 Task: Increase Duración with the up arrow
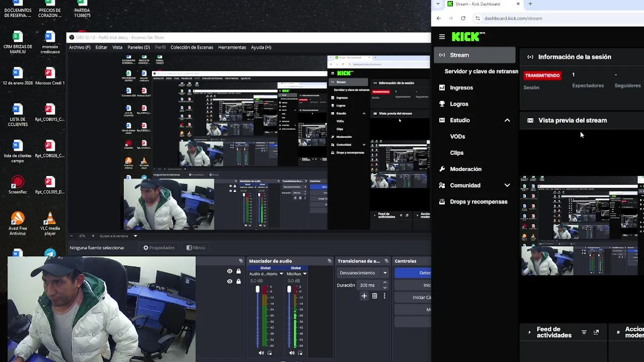385,283
